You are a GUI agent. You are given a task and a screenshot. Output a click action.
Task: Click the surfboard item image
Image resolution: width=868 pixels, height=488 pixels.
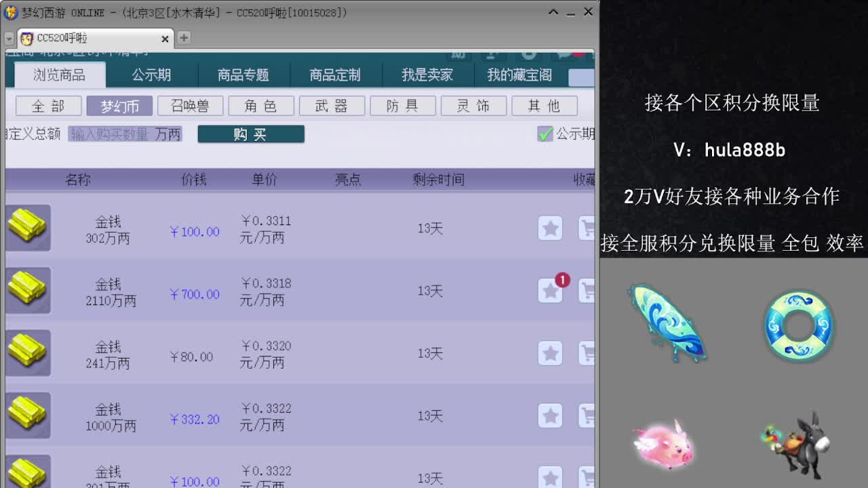(x=667, y=323)
